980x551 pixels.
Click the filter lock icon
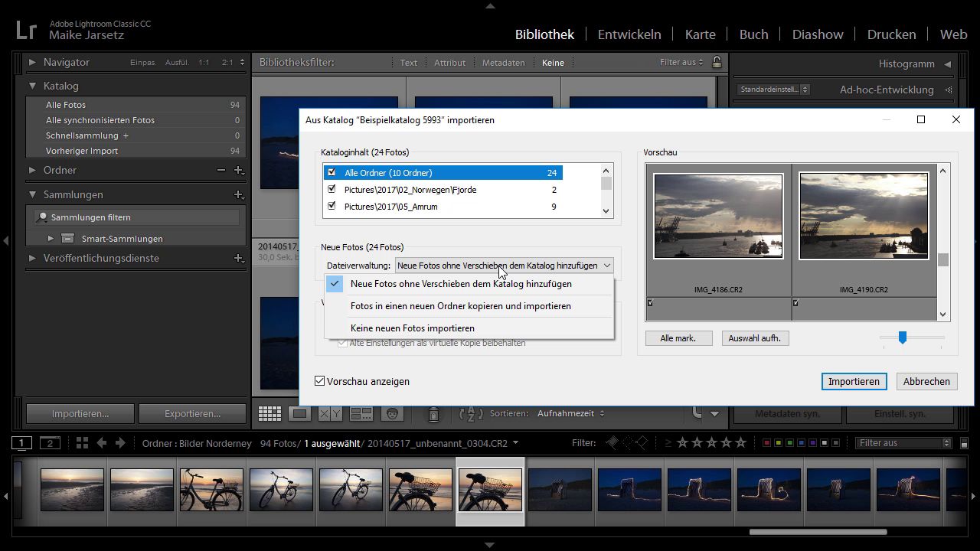717,62
